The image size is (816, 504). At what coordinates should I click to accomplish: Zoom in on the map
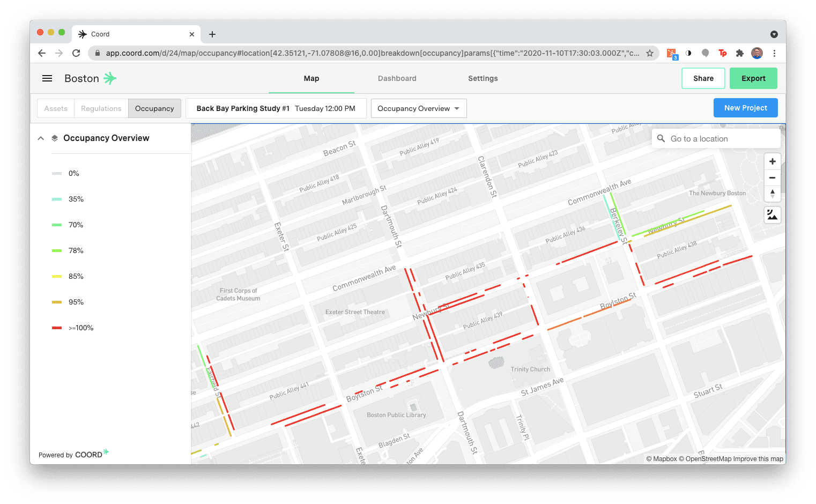point(773,161)
